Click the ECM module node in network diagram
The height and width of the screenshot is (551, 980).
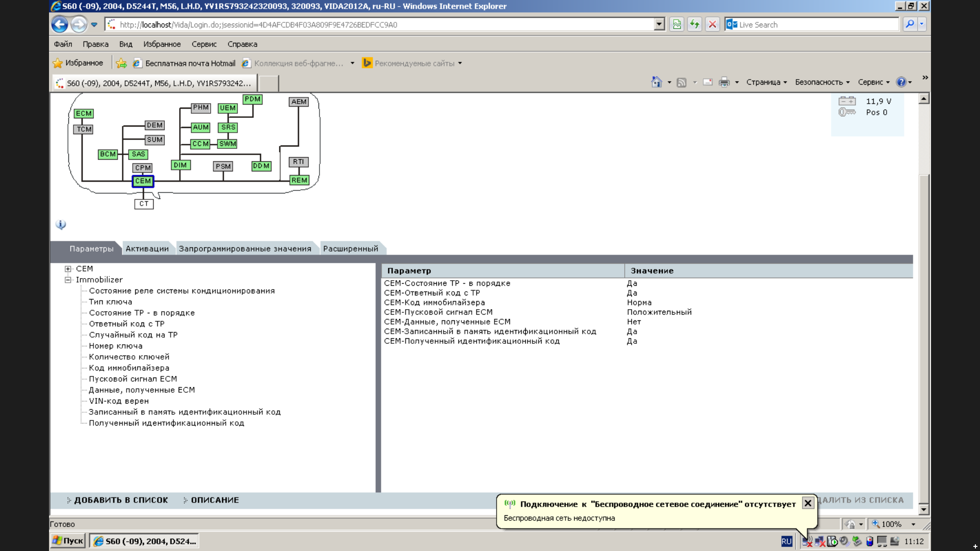tap(84, 113)
